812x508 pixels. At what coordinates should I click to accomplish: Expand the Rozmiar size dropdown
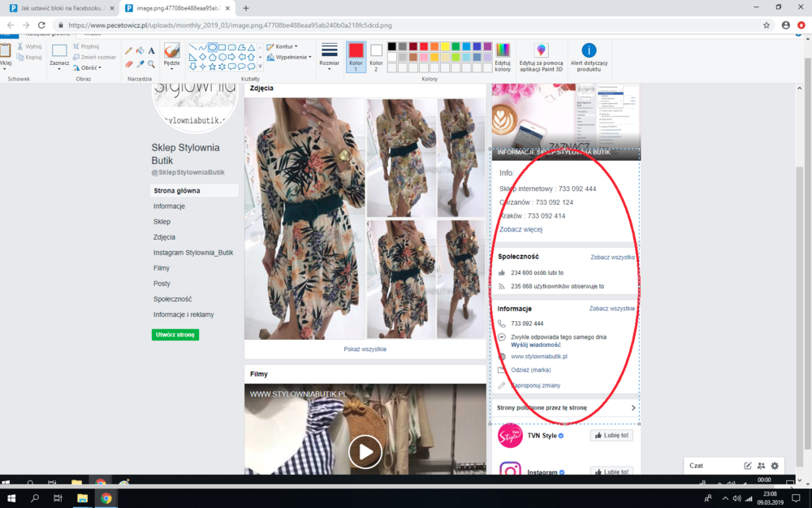pyautogui.click(x=329, y=56)
